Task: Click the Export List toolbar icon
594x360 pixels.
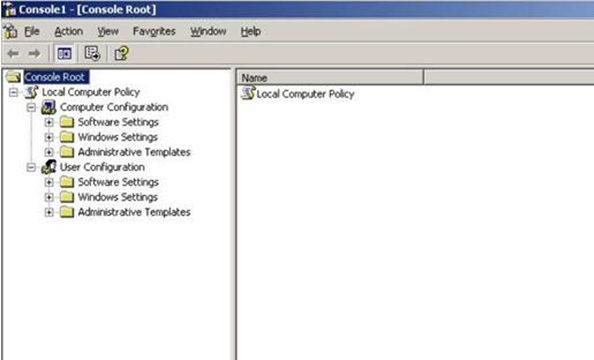Action: 92,53
